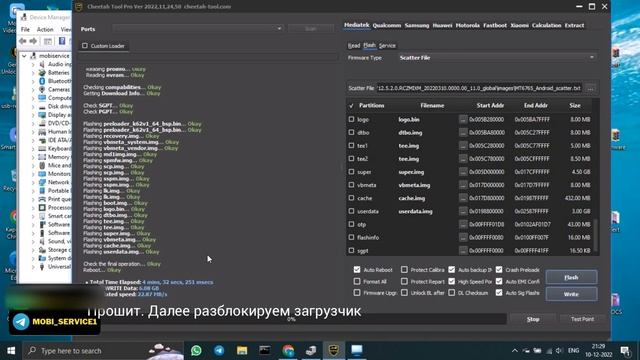Open File Explorer from the taskbar

242,350
